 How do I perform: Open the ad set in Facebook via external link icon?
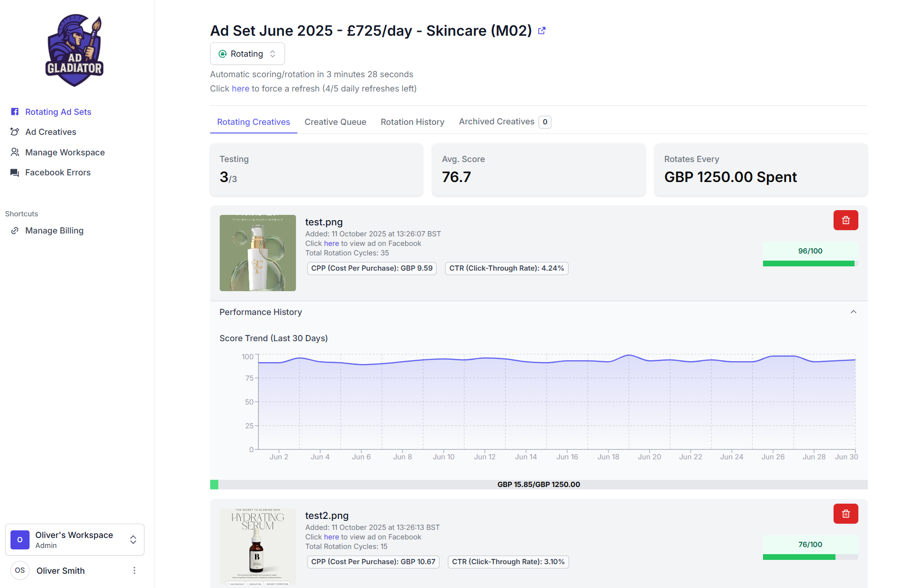coord(542,30)
